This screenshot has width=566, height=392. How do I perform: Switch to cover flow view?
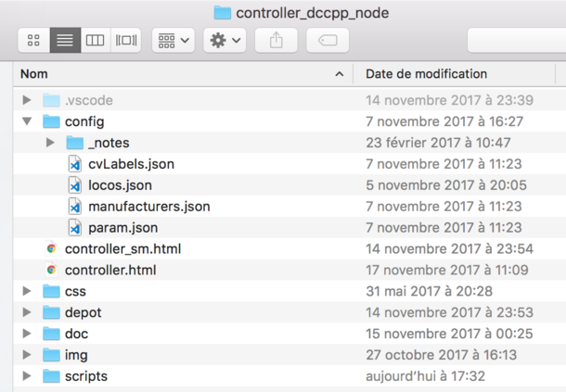(125, 40)
